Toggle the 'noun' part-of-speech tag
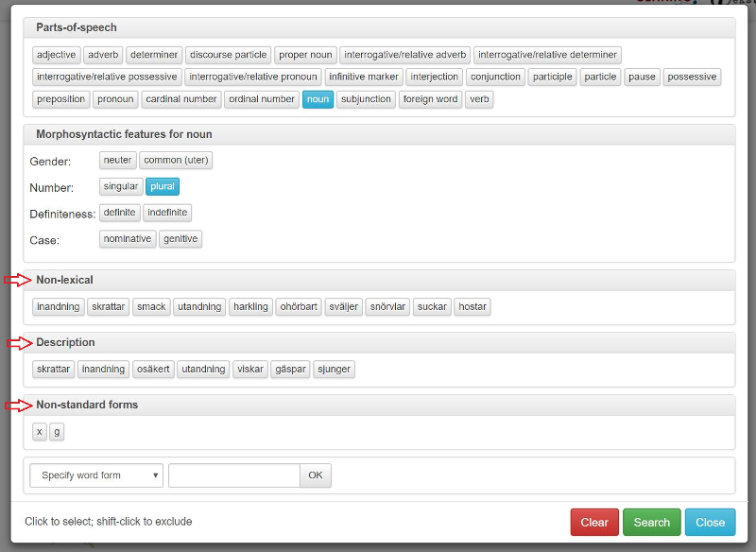Image resolution: width=756 pixels, height=552 pixels. (318, 99)
